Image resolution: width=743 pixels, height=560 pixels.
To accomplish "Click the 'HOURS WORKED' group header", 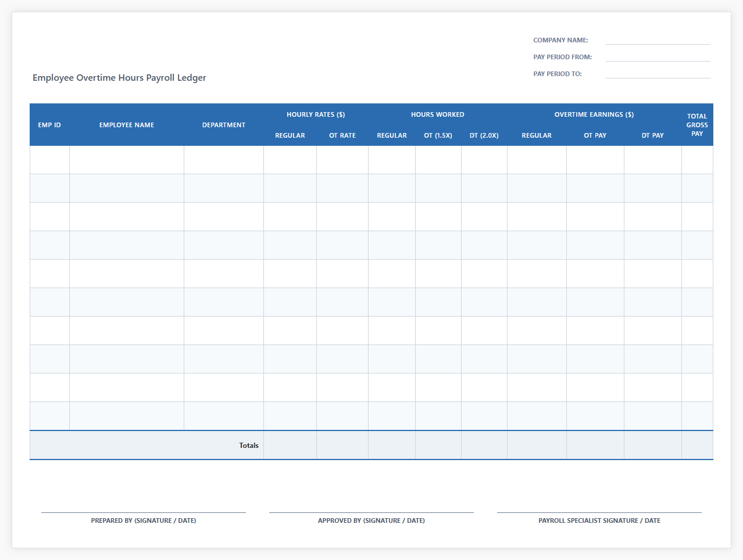I will [438, 114].
